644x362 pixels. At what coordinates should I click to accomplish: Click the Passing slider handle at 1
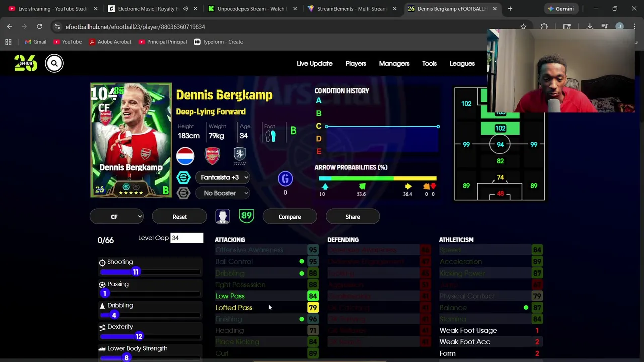(105, 294)
